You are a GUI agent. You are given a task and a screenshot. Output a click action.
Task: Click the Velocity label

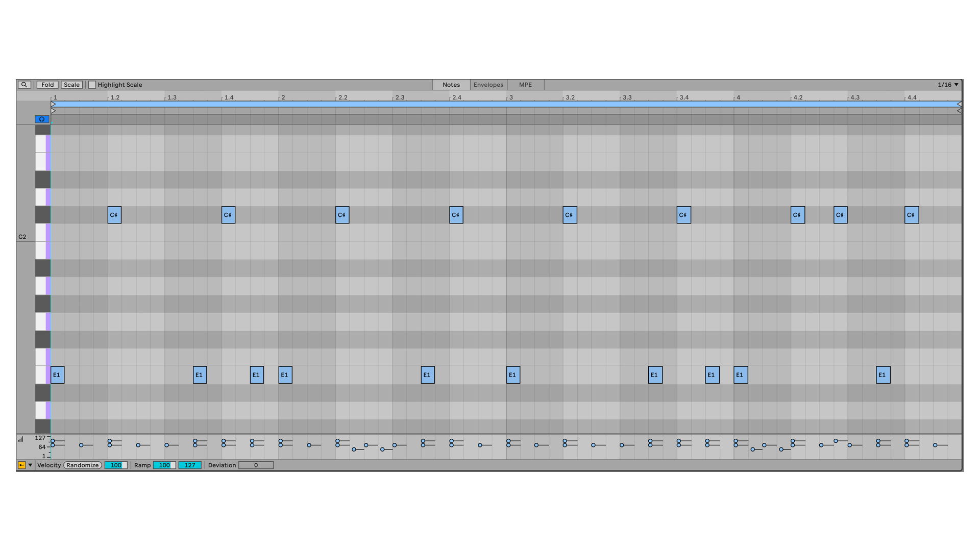click(49, 465)
